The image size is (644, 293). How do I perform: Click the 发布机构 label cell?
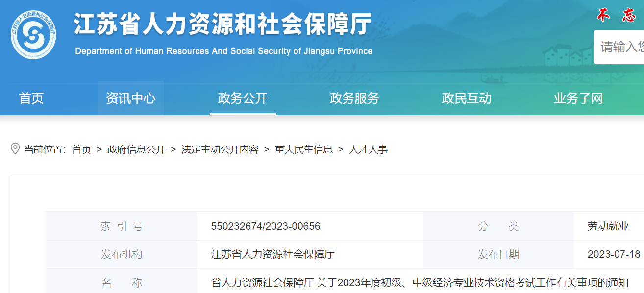[x=122, y=254]
